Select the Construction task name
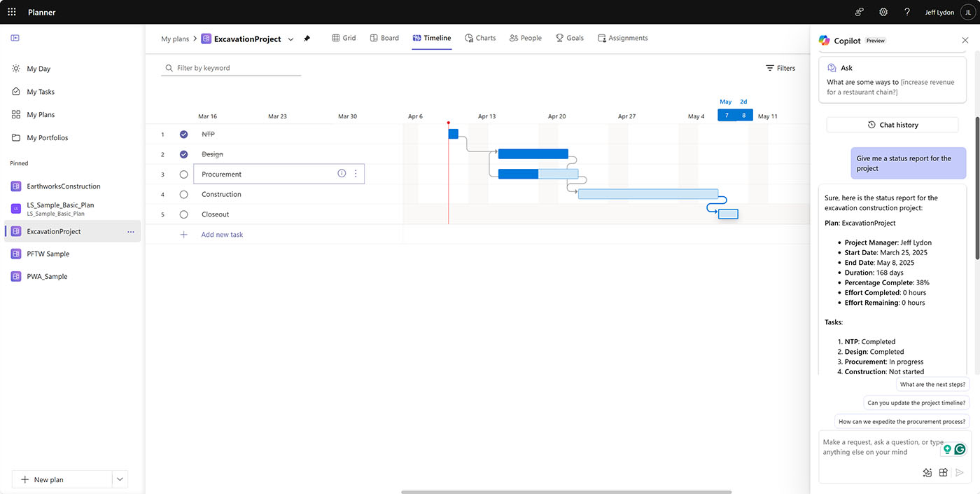The width and height of the screenshot is (980, 494). coord(221,194)
